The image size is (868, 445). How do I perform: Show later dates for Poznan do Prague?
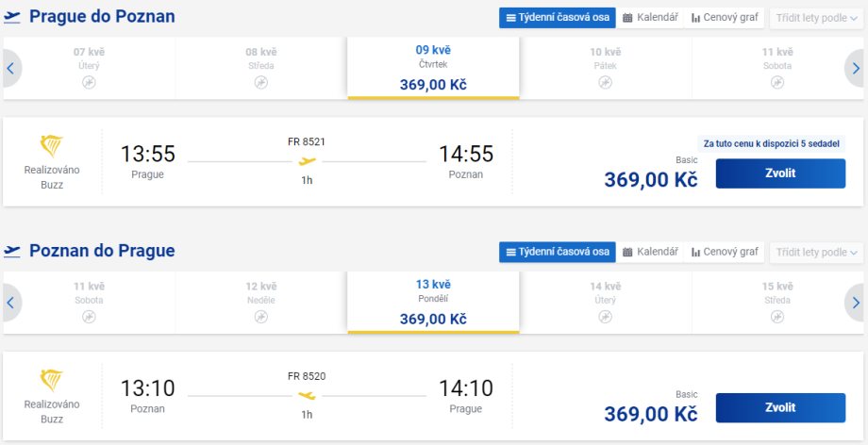tap(856, 303)
